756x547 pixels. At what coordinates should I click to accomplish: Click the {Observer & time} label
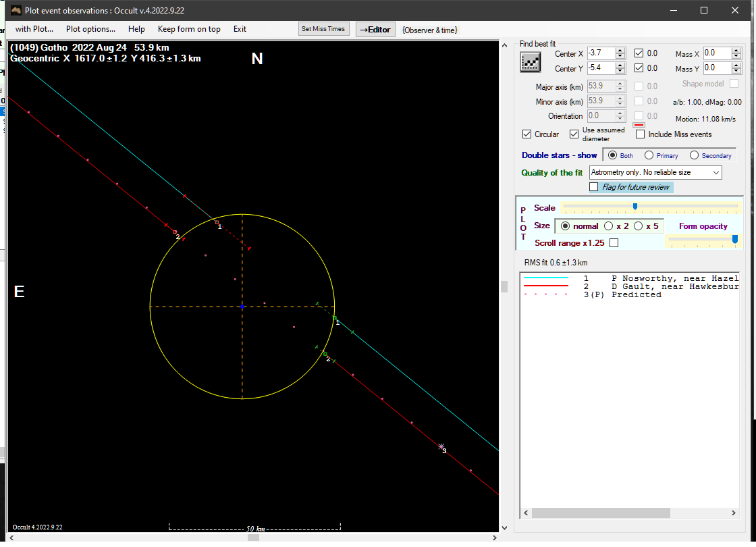[x=429, y=30]
